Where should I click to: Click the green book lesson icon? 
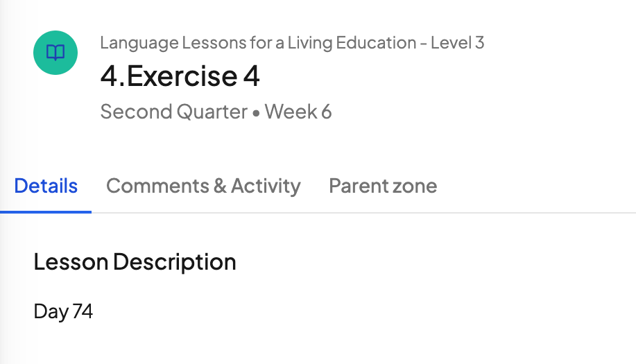(x=55, y=53)
